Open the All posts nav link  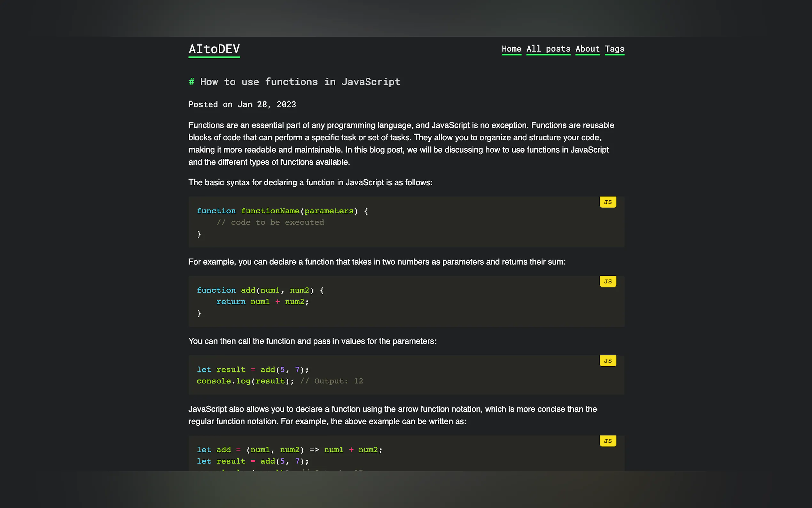548,49
